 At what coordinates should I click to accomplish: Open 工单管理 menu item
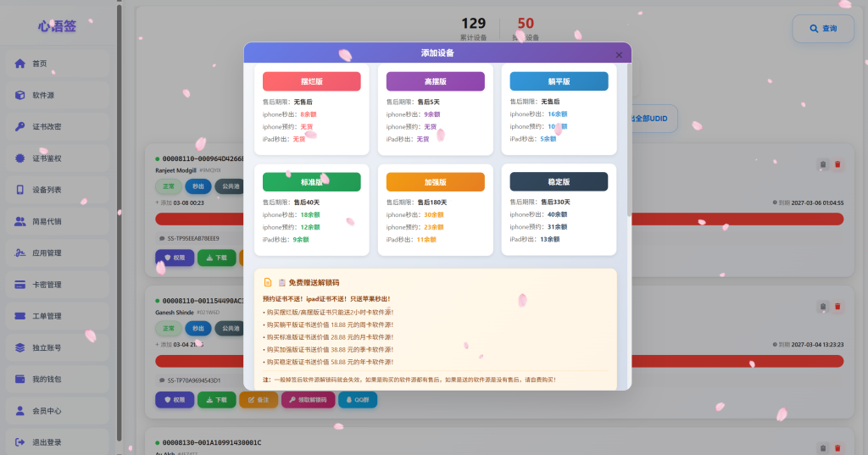tap(58, 316)
